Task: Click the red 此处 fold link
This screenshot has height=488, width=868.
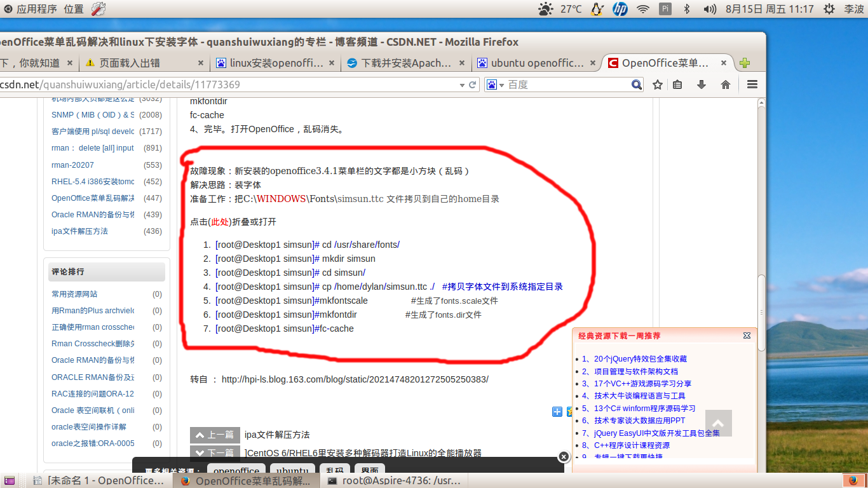Action: click(219, 222)
